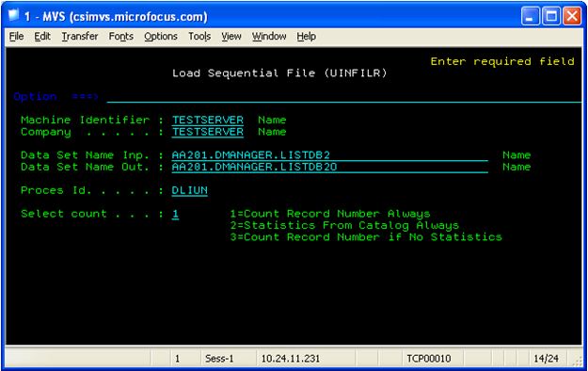The width and height of the screenshot is (588, 371).
Task: Select the Machine Identifier TESTSERVER field
Action: point(207,121)
